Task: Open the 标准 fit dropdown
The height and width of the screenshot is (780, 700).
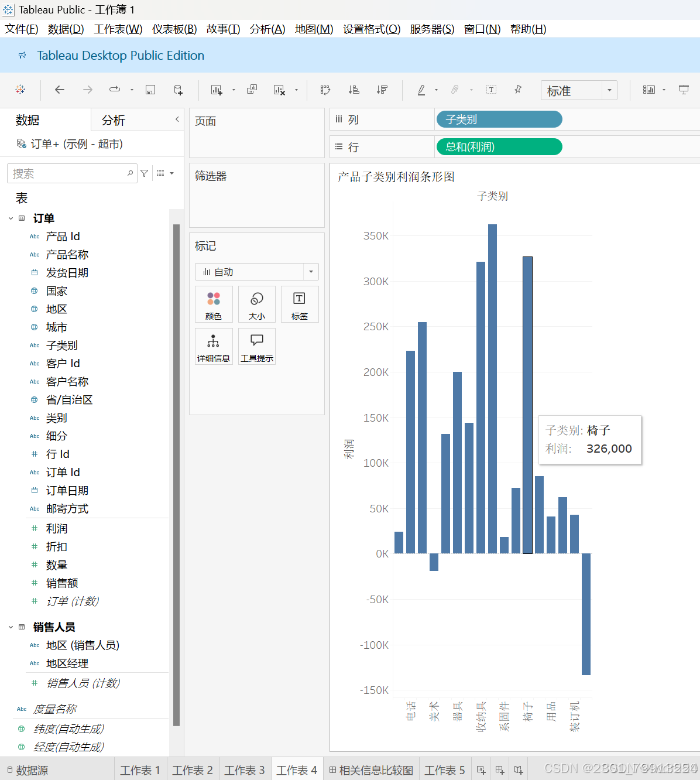Action: click(x=609, y=90)
